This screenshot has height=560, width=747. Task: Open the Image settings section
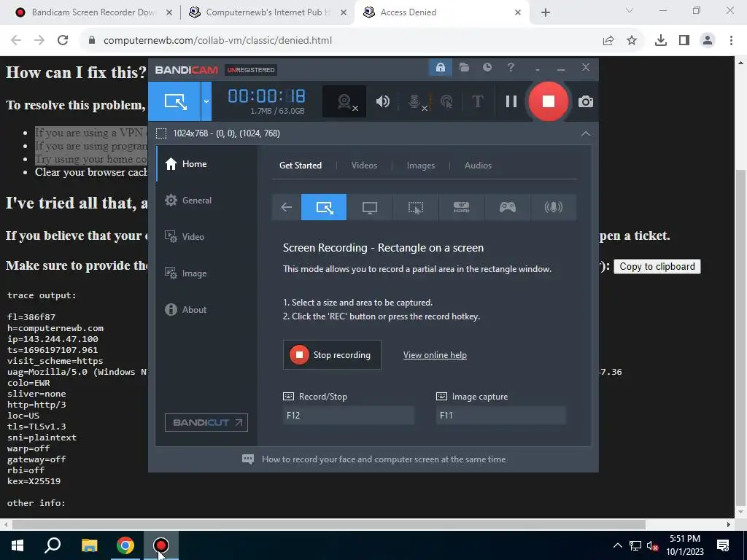[x=206, y=273]
